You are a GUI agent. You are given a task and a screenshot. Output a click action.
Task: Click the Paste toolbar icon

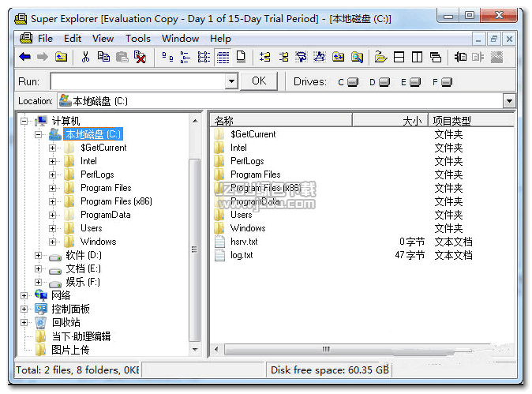pos(122,57)
